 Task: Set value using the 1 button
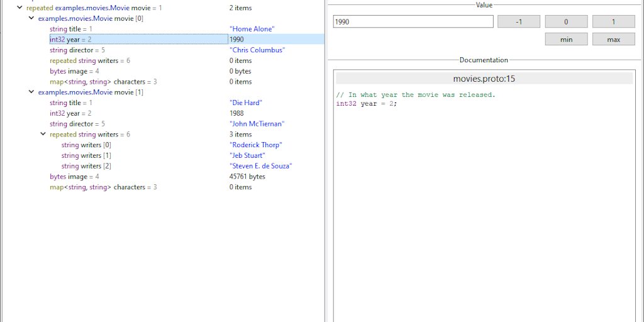[x=613, y=22]
